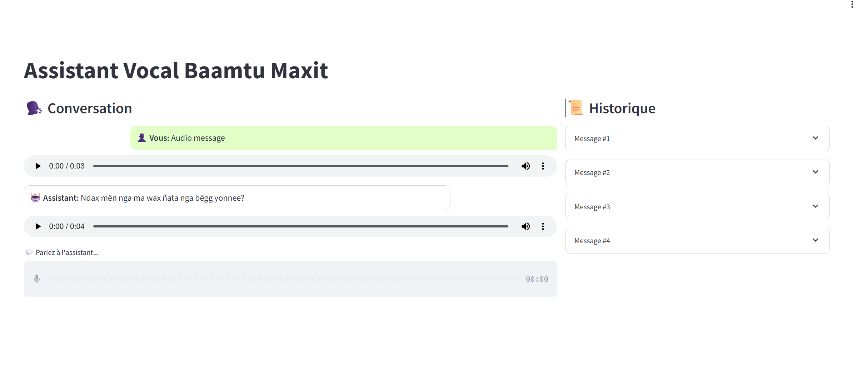This screenshot has height=371, width=868.
Task: Expand Message #2 in Historique
Action: (697, 172)
